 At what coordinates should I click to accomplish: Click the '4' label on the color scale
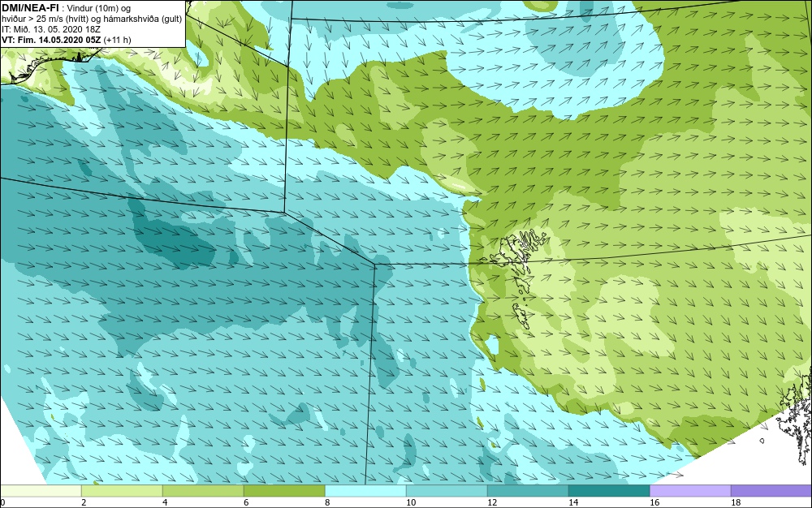pos(165,502)
